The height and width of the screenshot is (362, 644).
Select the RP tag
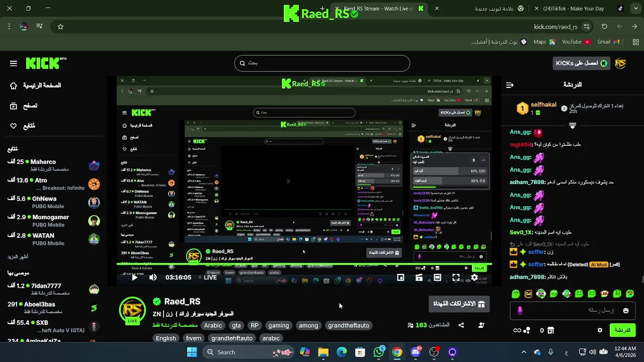pos(255,325)
